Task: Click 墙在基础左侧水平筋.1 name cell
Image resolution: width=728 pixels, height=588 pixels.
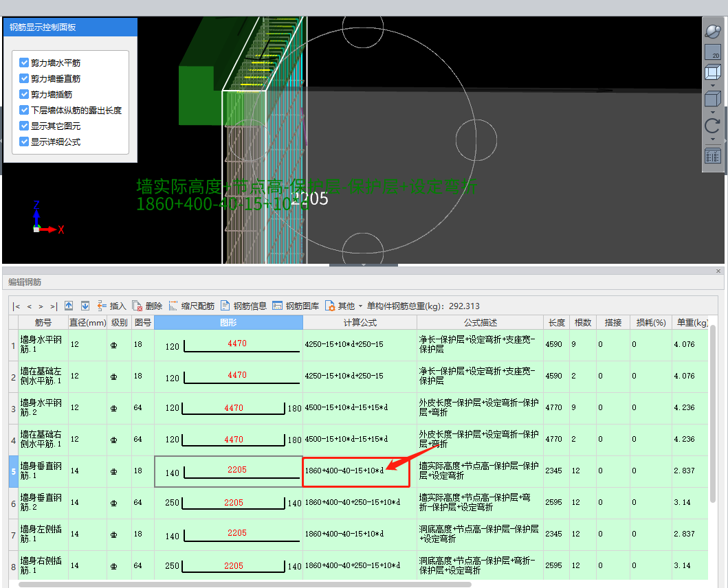Action: coord(43,376)
